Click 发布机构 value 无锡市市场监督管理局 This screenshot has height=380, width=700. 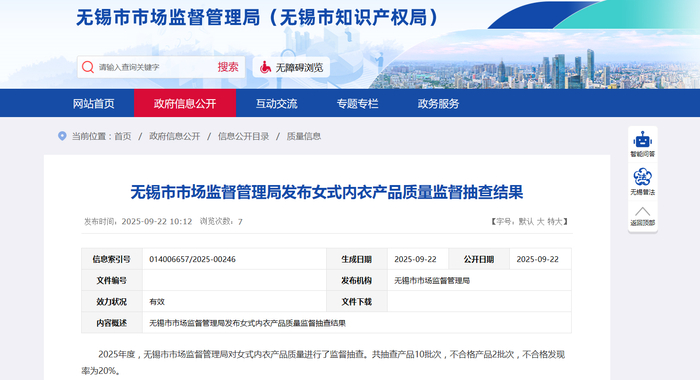(432, 280)
